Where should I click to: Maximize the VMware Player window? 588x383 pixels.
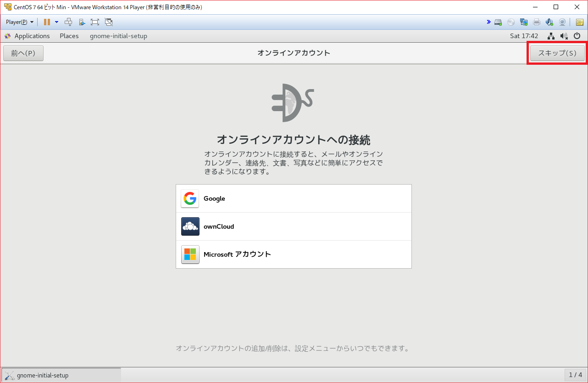click(x=556, y=7)
